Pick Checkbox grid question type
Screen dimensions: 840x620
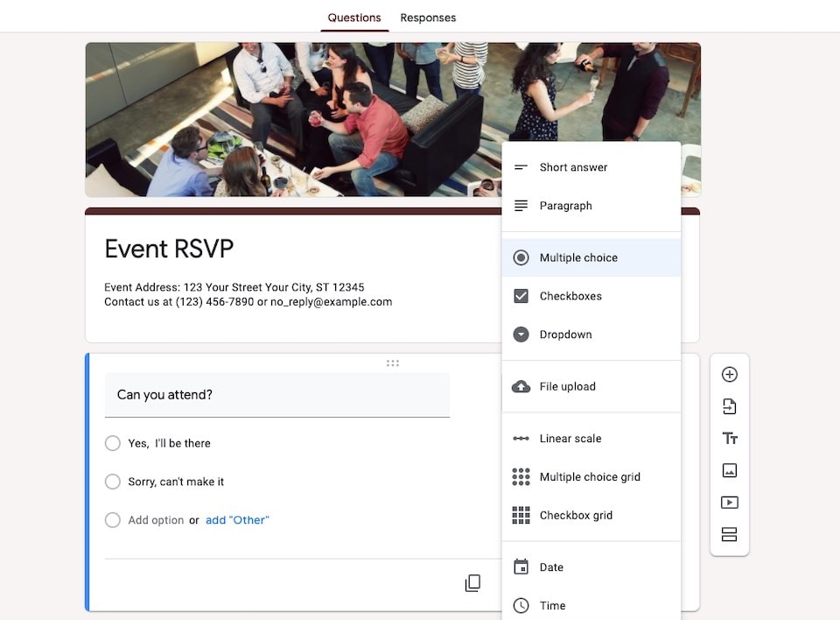(591, 516)
